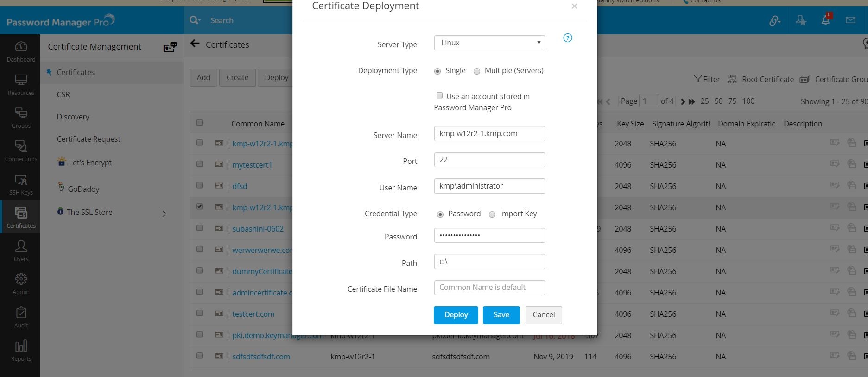
Task: Click the blue Deploy button
Action: pos(456,315)
